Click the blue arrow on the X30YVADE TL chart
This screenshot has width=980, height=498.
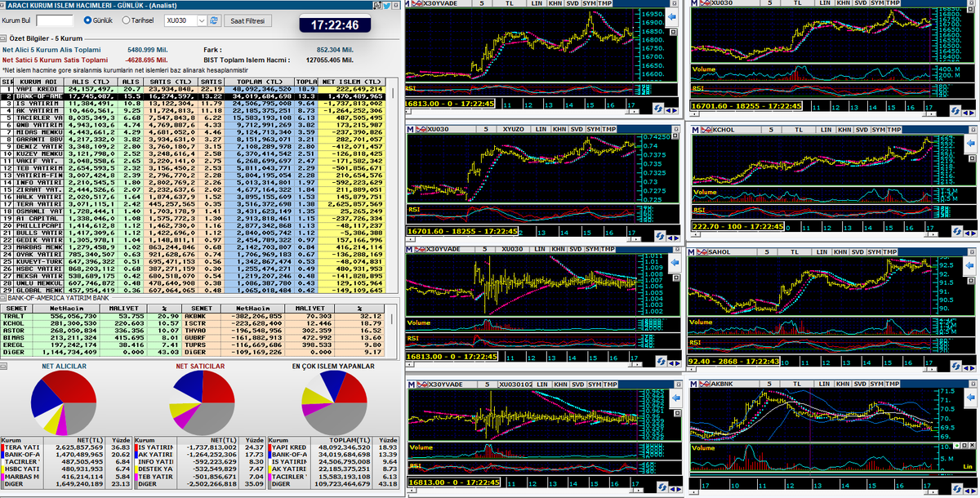pyautogui.click(x=671, y=17)
